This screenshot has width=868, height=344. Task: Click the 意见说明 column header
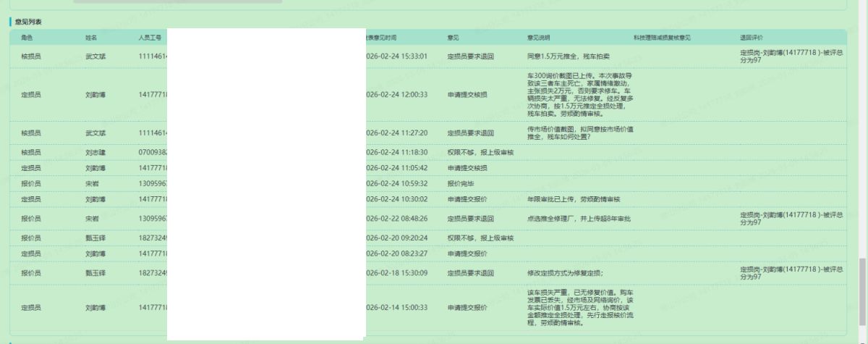539,37
